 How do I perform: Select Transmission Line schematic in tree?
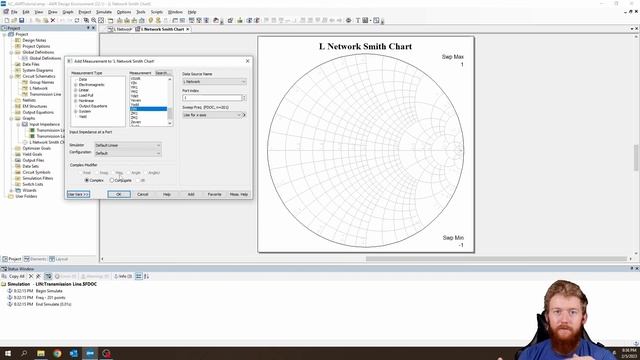tap(45, 94)
